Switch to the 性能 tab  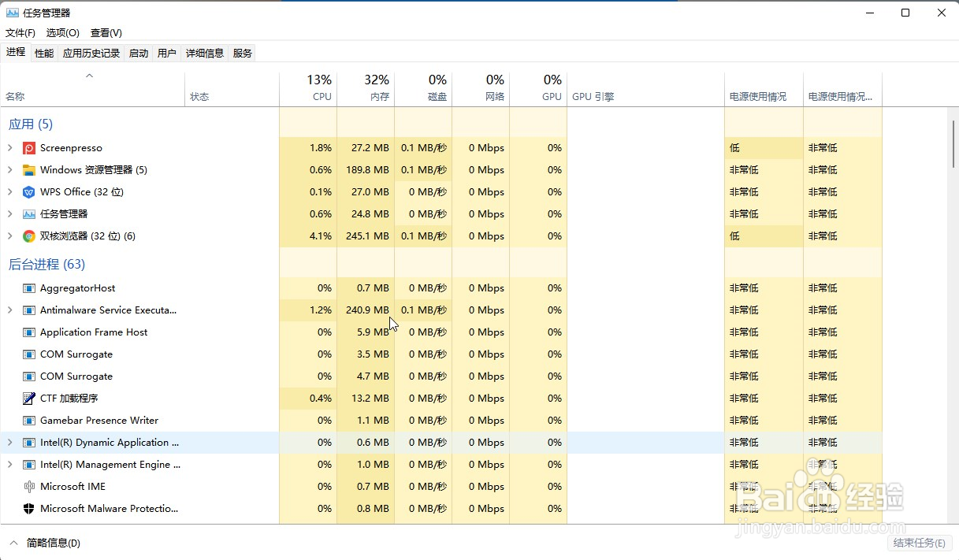(44, 53)
